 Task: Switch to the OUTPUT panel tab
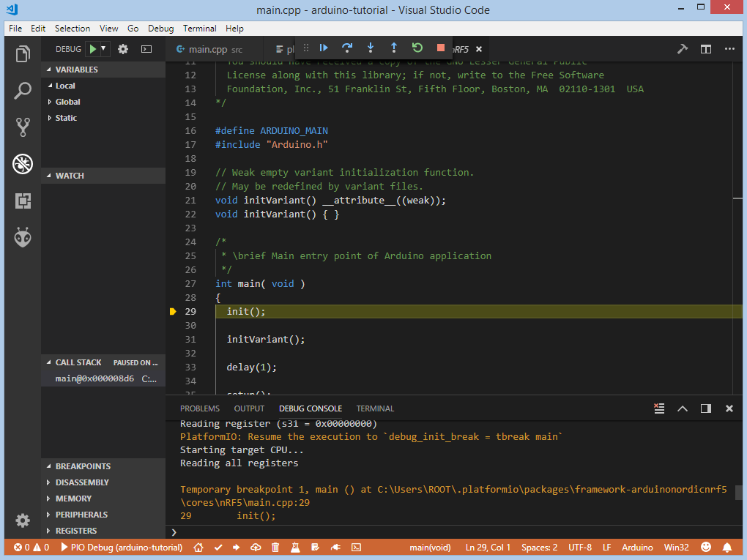[x=249, y=408]
